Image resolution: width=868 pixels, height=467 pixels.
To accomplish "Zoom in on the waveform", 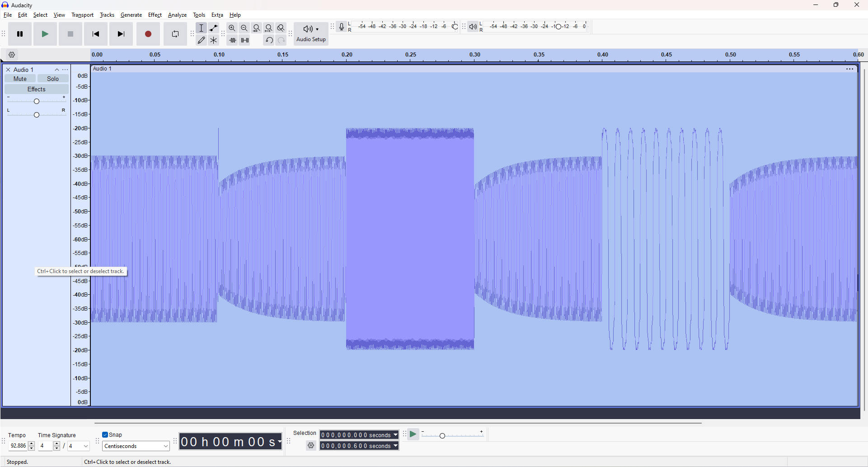I will point(232,28).
